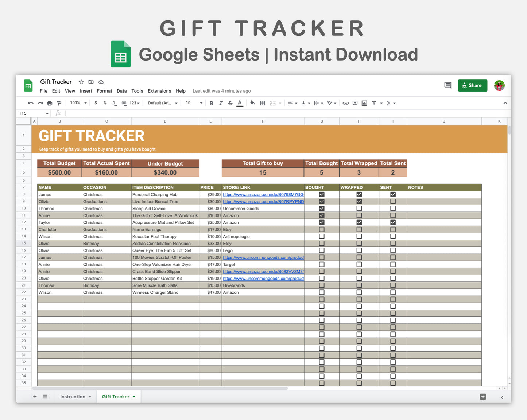Select the Paint format icon

(59, 103)
